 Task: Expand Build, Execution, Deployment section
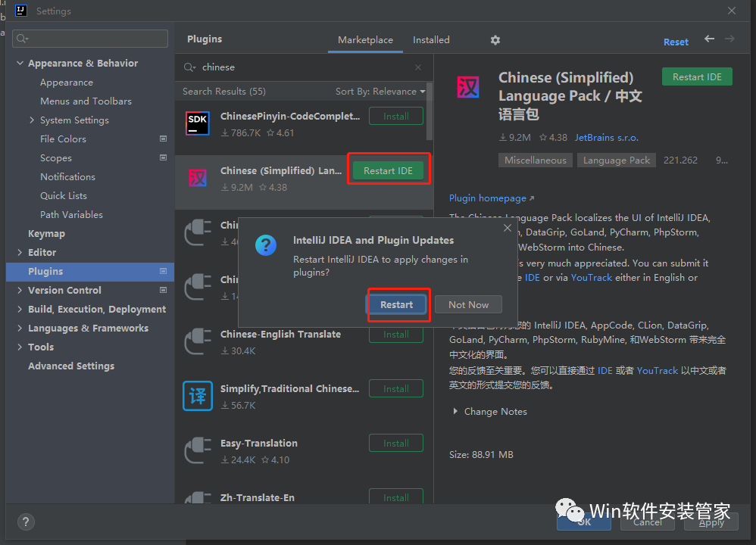(20, 309)
